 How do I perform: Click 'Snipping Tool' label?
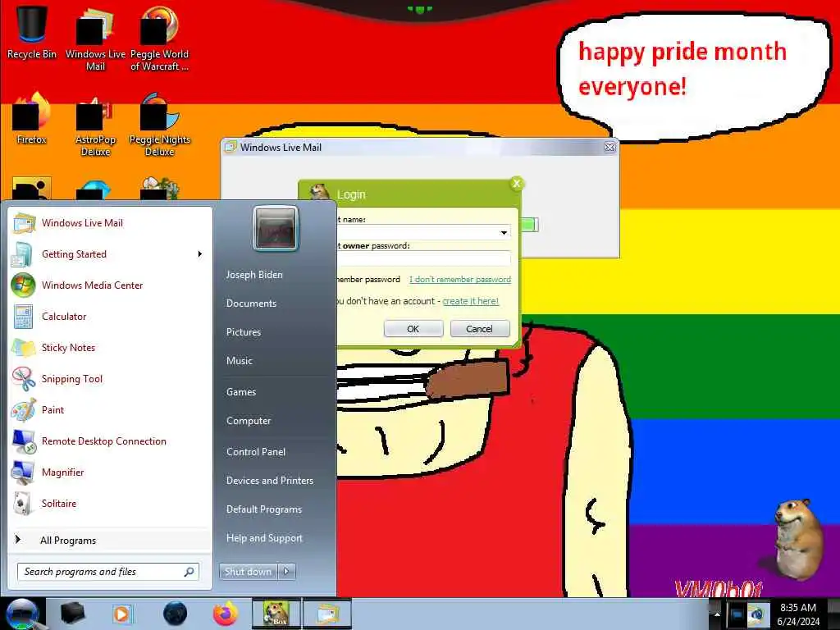72,379
